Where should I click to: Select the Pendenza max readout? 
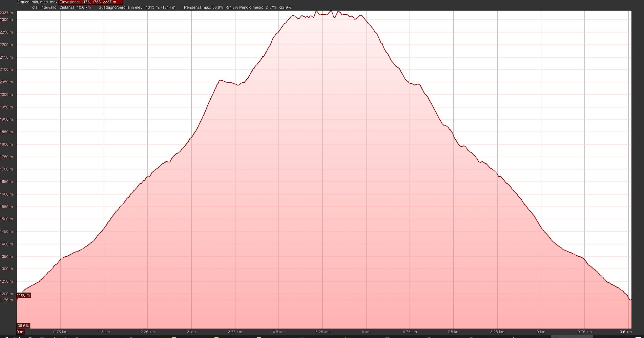[210, 7]
